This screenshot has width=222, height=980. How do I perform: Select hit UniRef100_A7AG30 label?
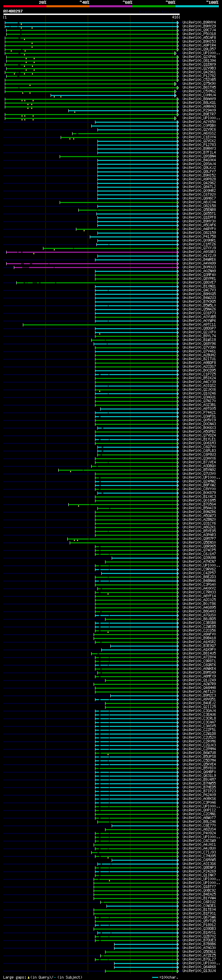pyautogui.click(x=199, y=948)
